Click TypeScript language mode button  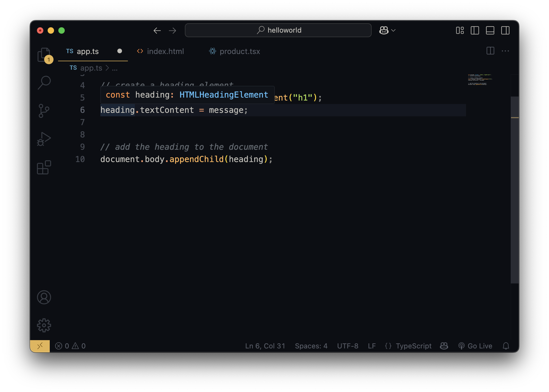pyautogui.click(x=413, y=346)
